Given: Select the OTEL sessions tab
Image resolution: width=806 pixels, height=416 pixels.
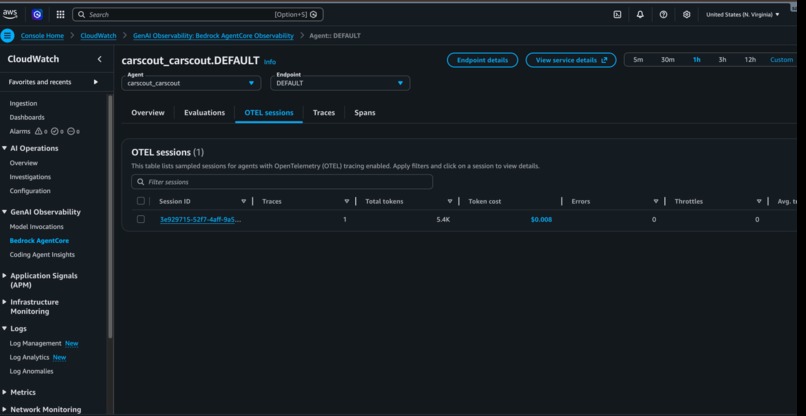Looking at the screenshot, I should click(269, 113).
